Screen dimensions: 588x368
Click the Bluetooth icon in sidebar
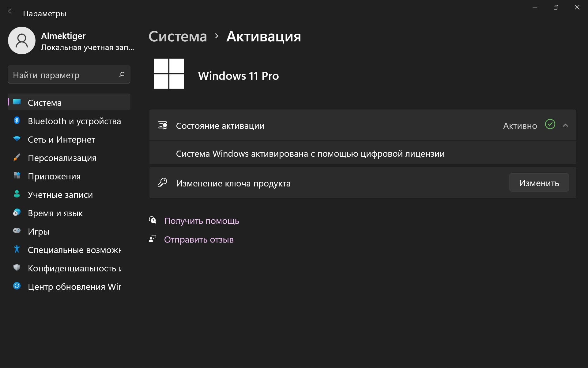point(17,121)
